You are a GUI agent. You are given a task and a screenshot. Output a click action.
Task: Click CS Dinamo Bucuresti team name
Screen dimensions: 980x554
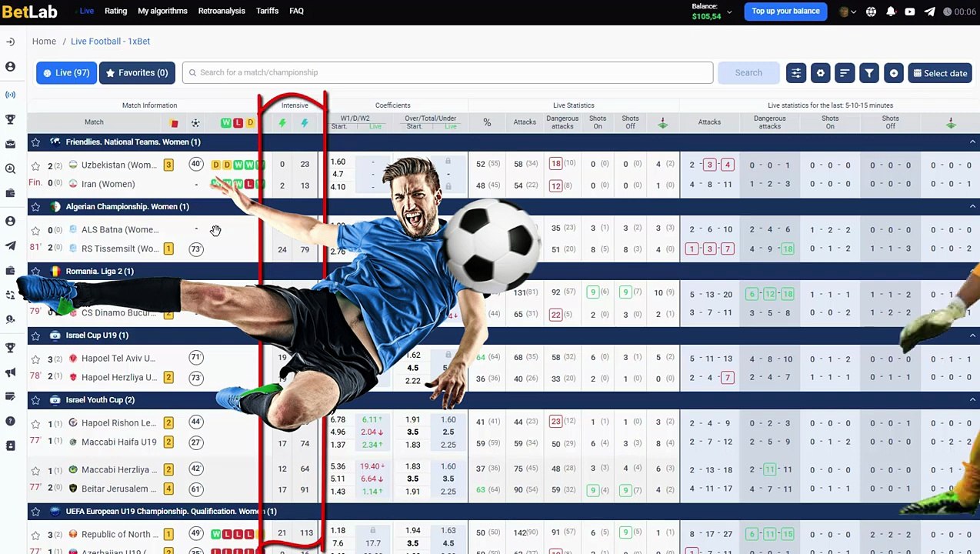[119, 313]
